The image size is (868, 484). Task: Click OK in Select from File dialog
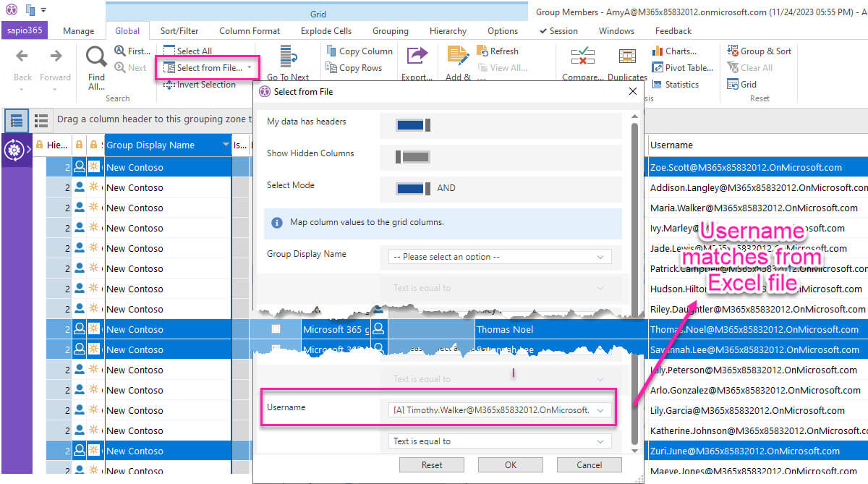511,465
